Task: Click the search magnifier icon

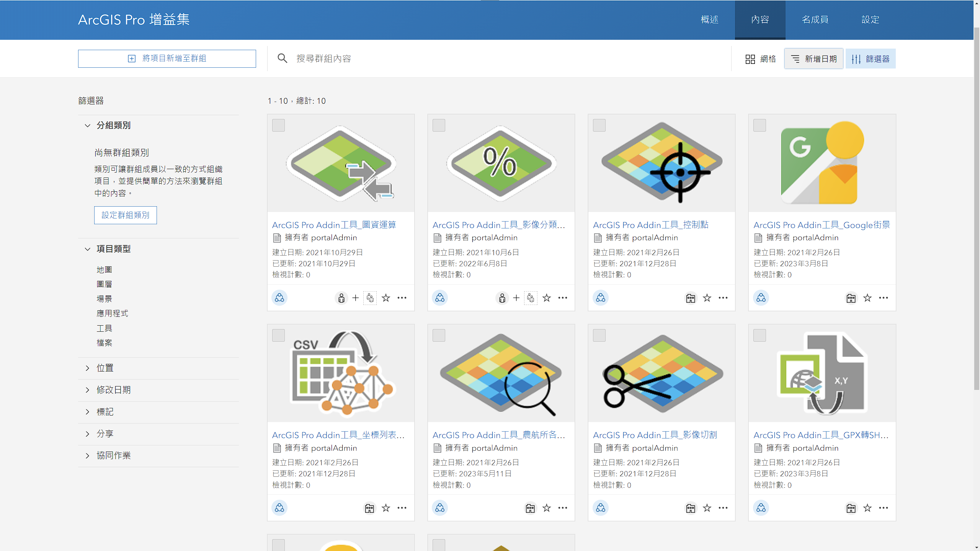Action: point(283,58)
